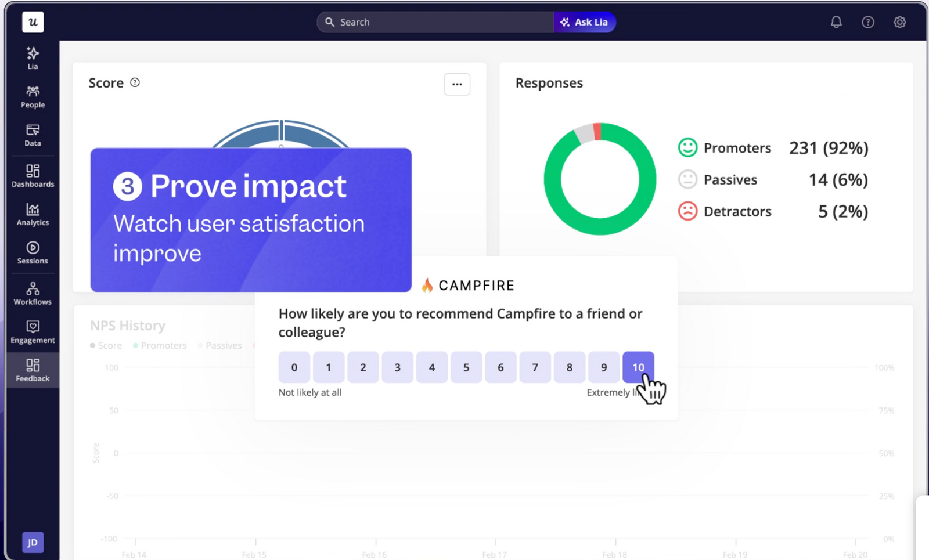Open Lia in the sidebar
The height and width of the screenshot is (560, 929).
click(33, 59)
